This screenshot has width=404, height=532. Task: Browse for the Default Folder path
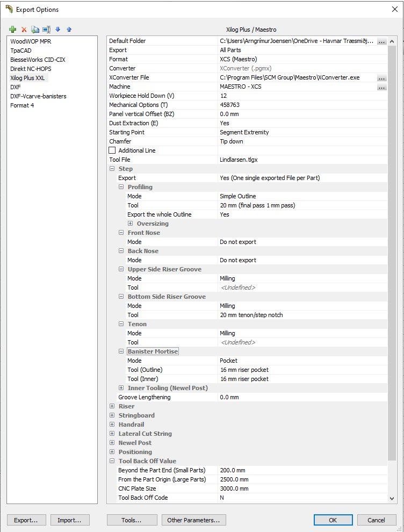tap(381, 41)
